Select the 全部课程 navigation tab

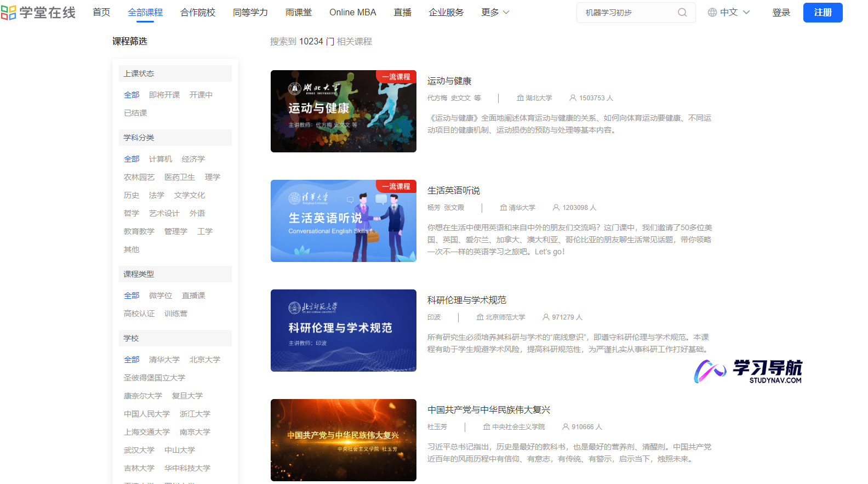pyautogui.click(x=145, y=13)
